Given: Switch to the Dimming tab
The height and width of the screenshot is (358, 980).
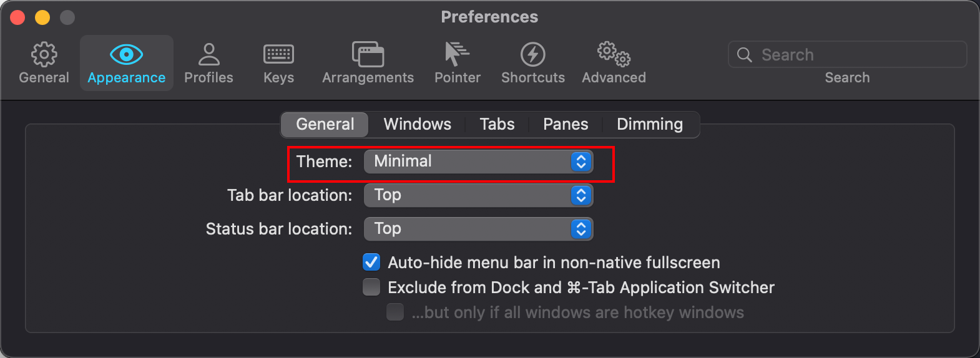Looking at the screenshot, I should coord(649,124).
